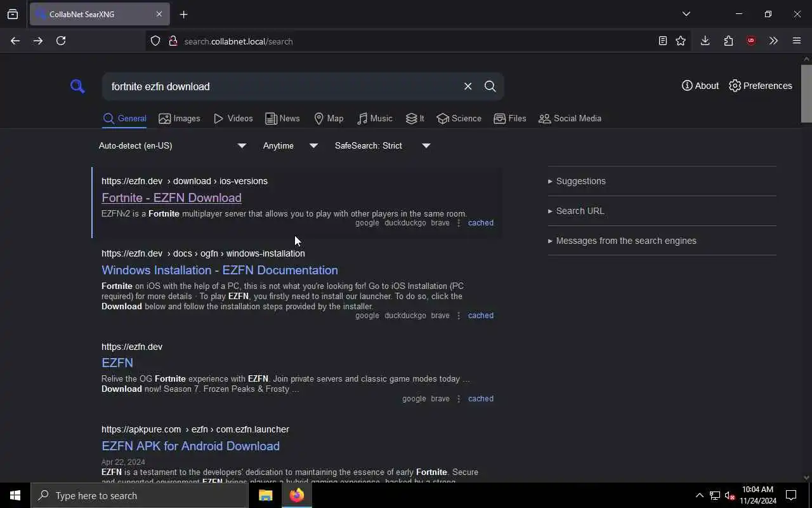Screen dimensions: 812x508
Task: Click the muted volume tray icon
Action: click(730, 495)
